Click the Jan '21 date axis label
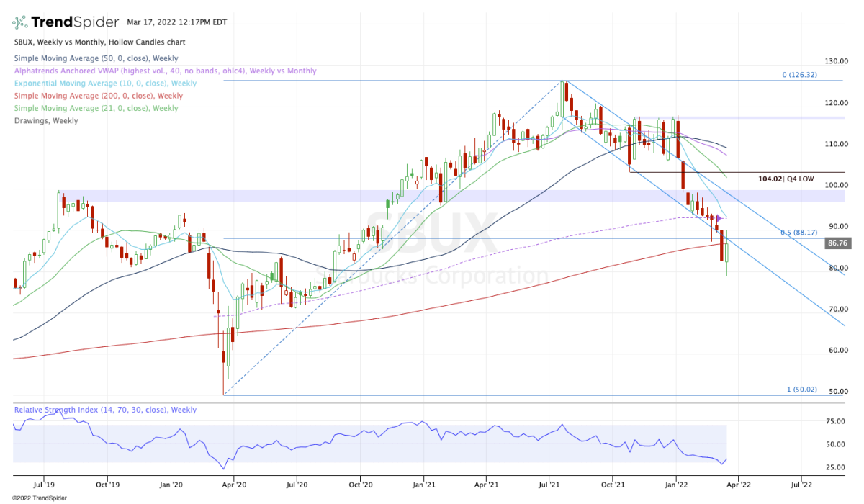Screen dimensions: 864x504 pos(423,486)
